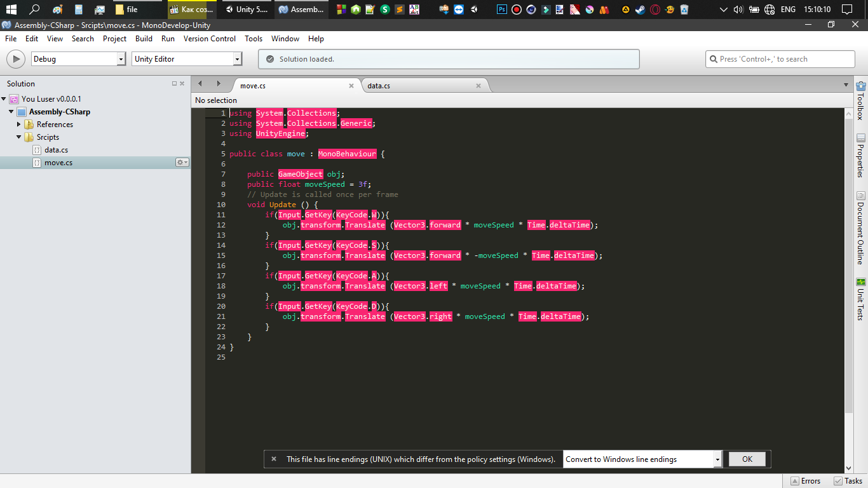868x488 pixels.
Task: Collapse the You Luser solution node
Action: coord(4,99)
